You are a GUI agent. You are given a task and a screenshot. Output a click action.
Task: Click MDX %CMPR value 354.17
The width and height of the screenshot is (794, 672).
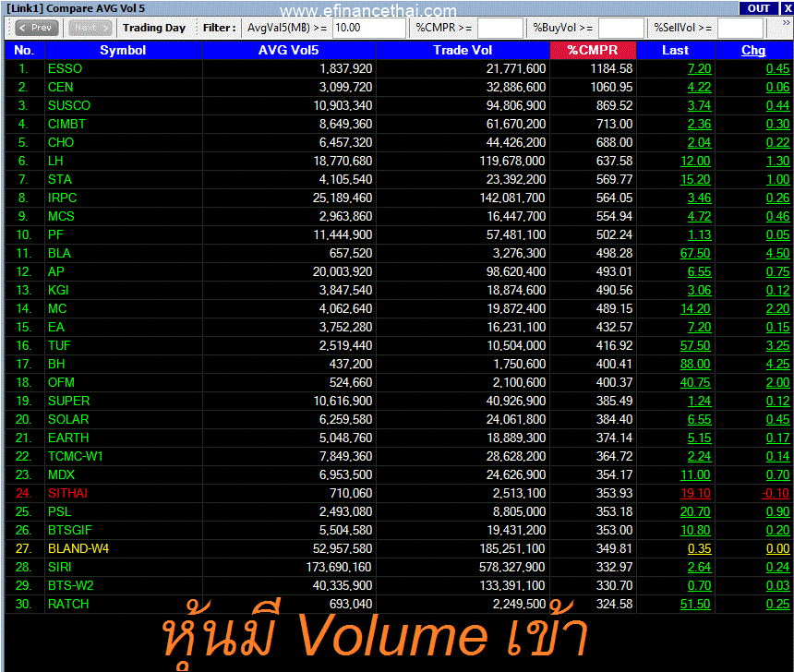tap(614, 475)
